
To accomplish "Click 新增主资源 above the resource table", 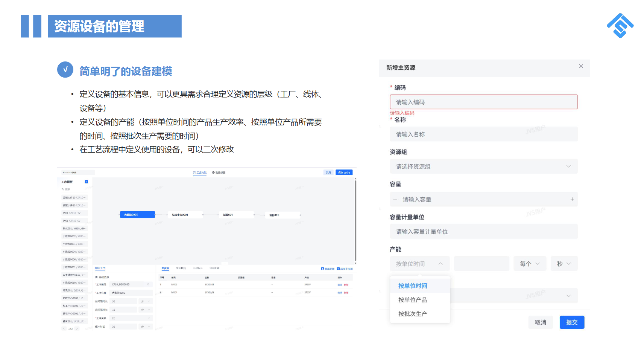I will 345,269.
